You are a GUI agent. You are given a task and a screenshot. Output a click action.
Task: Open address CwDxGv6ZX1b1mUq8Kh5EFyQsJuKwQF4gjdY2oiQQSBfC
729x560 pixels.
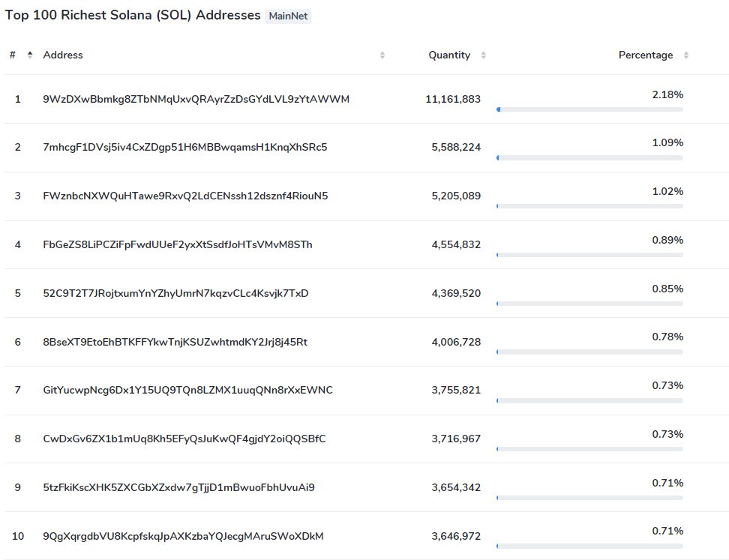184,439
